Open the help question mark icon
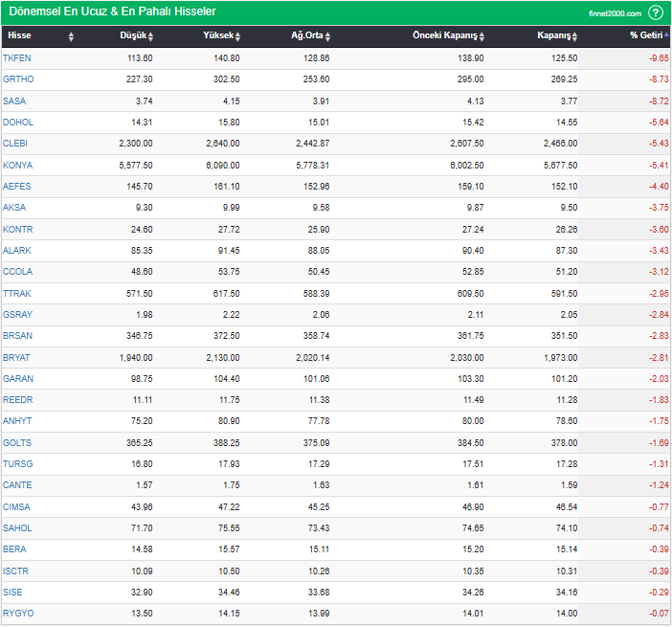 (656, 12)
